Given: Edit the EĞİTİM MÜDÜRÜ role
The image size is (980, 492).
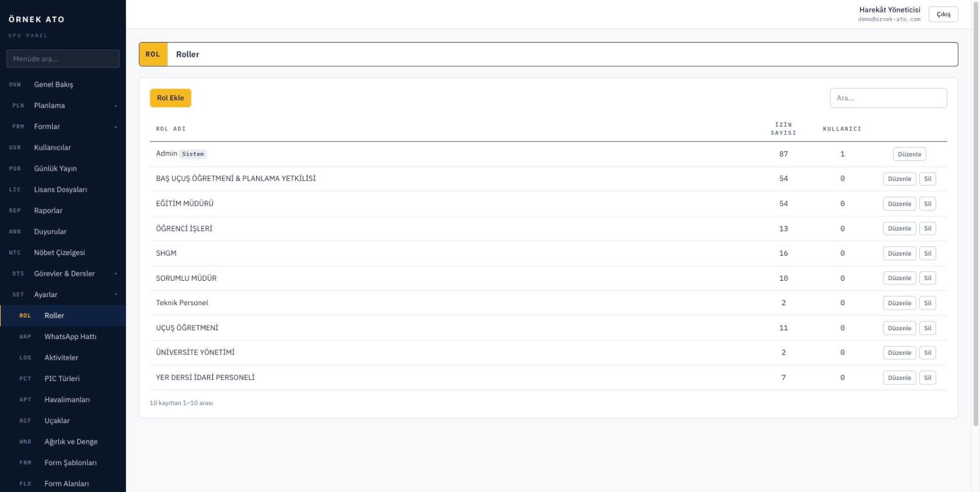Looking at the screenshot, I should [899, 204].
